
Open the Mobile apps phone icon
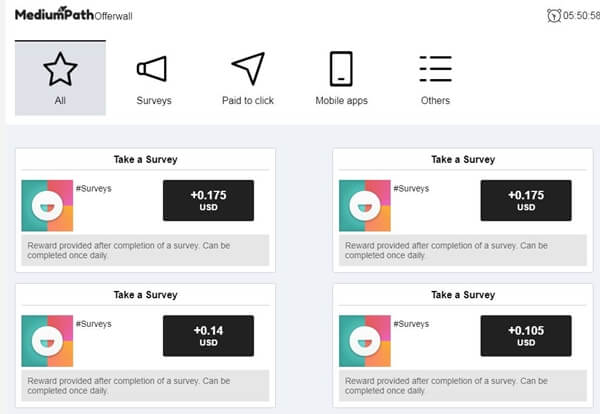tap(341, 69)
